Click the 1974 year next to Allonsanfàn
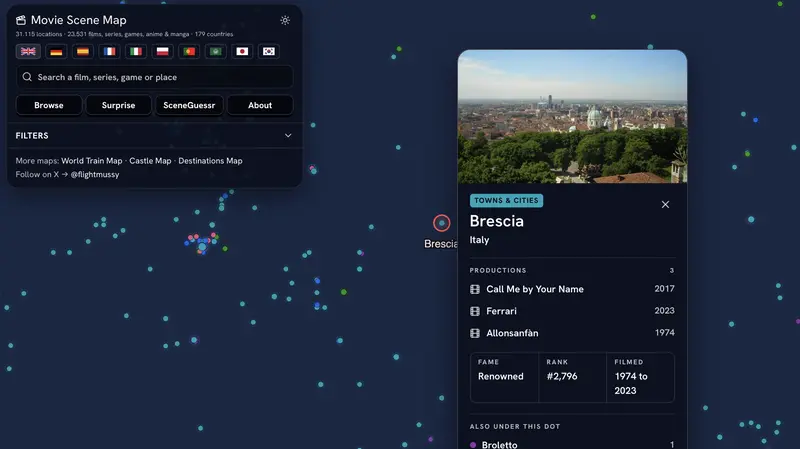This screenshot has width=800, height=449. coord(665,333)
